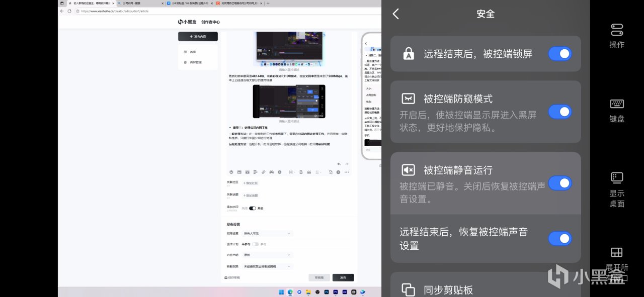Open the heading H dropdown in editor toolbar
644x297 pixels.
(291, 172)
